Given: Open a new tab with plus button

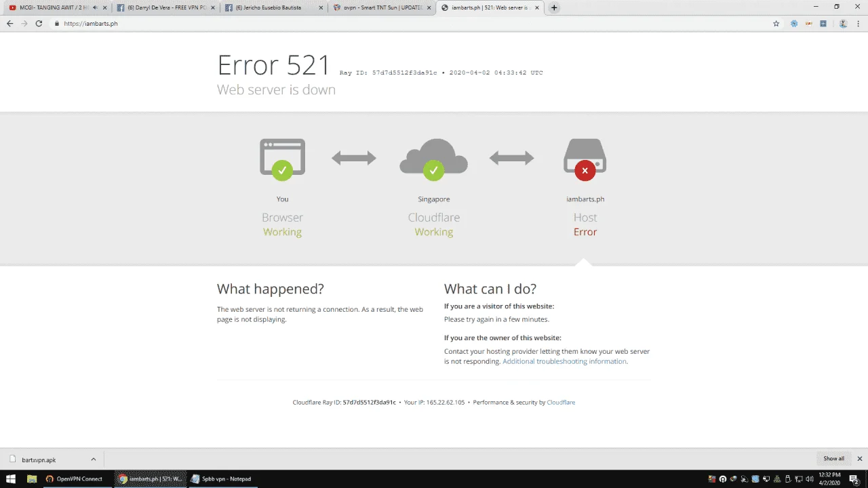Looking at the screenshot, I should (554, 7).
